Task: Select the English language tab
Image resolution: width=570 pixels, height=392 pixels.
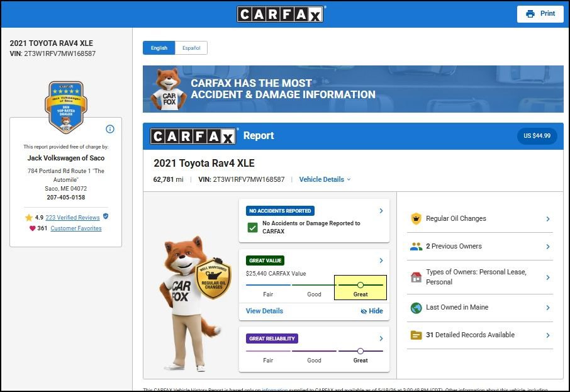Action: tap(159, 48)
